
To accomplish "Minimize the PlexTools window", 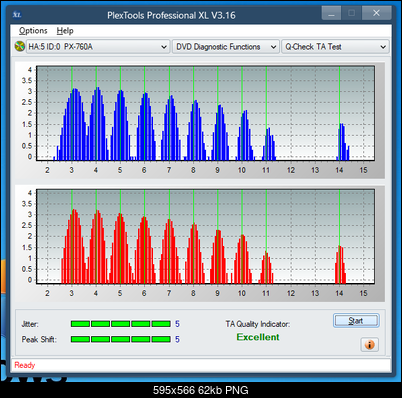I will tap(331, 13).
